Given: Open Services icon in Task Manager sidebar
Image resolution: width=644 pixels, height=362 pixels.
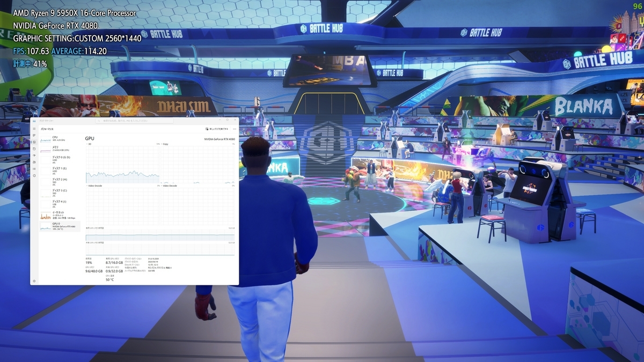Looking at the screenshot, I should [34, 175].
